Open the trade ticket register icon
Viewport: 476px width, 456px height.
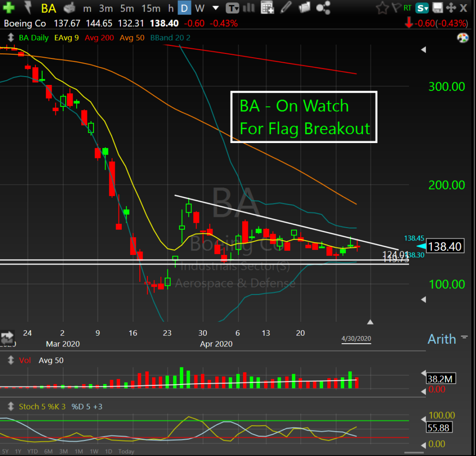[x=70, y=8]
